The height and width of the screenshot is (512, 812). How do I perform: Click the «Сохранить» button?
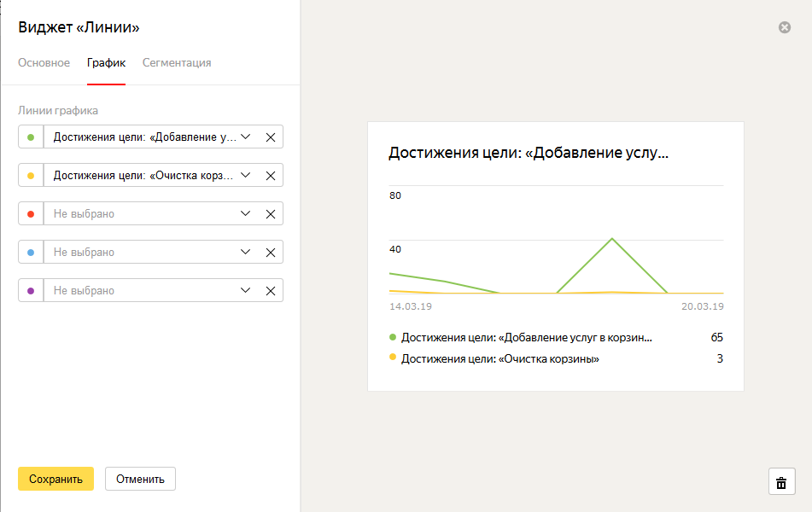click(x=56, y=479)
